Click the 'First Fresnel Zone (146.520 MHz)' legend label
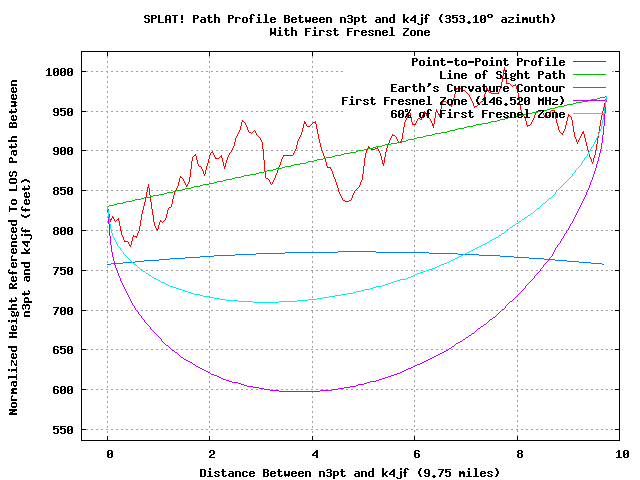 [x=453, y=101]
